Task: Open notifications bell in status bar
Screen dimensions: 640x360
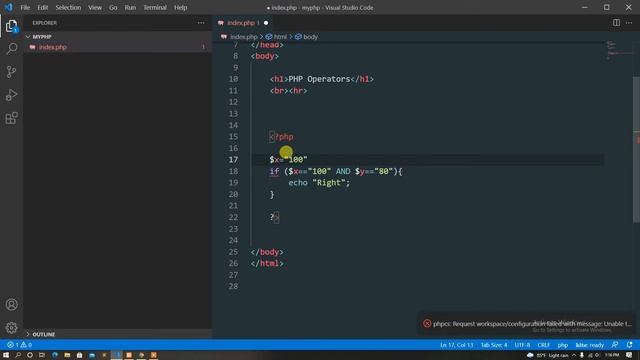Action: point(629,345)
